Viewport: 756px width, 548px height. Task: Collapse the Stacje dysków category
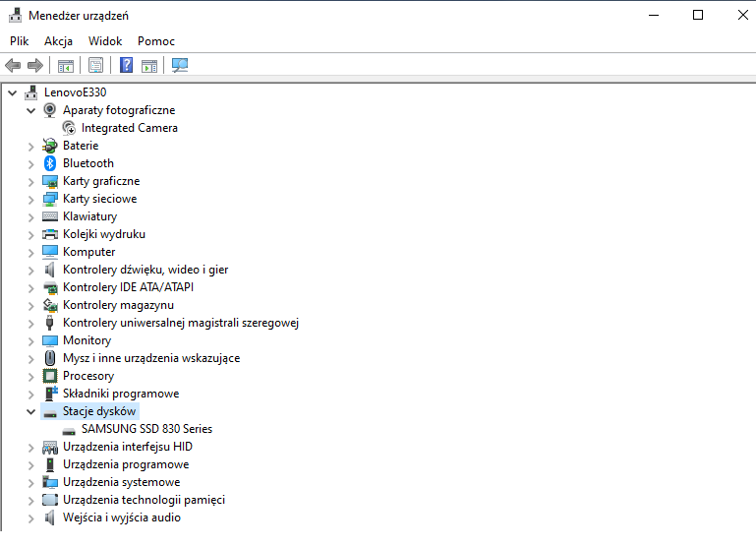click(30, 411)
